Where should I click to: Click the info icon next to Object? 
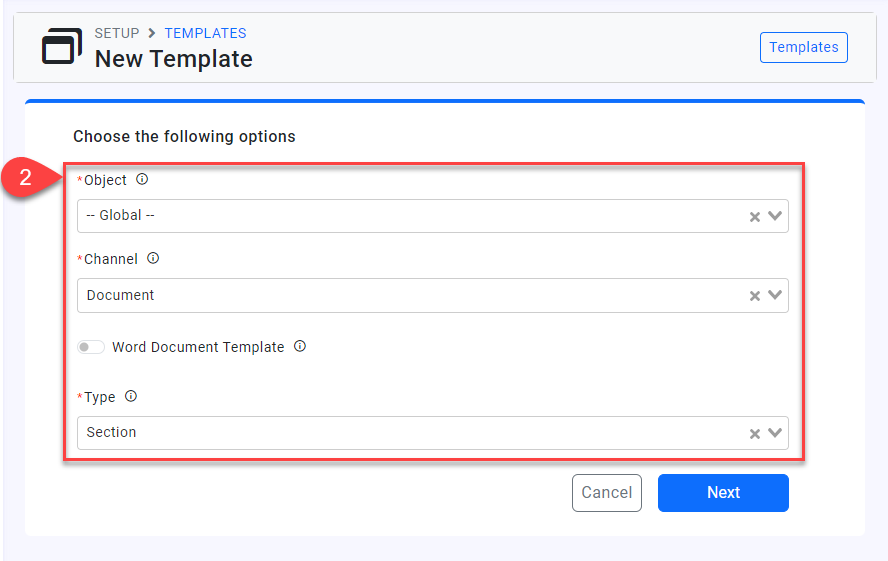point(142,180)
